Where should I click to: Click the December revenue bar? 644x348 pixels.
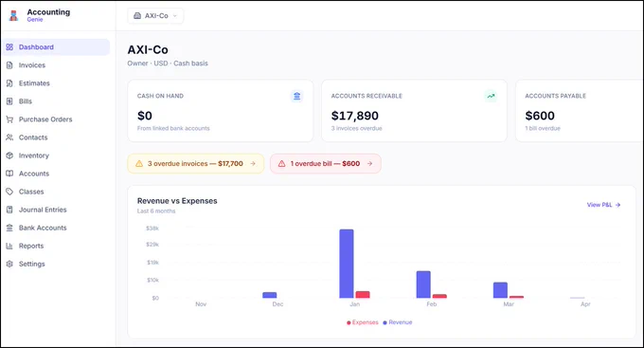coord(269,295)
